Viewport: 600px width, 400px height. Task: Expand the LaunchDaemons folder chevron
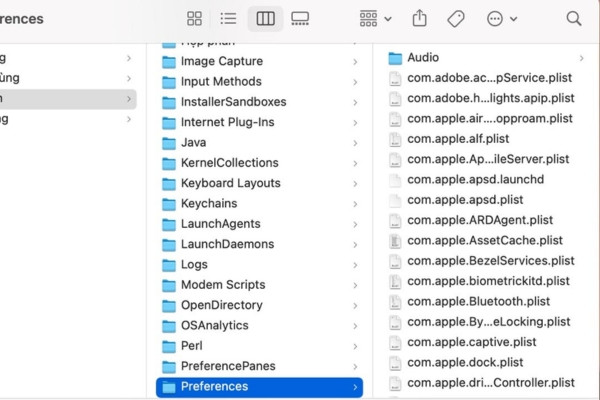pyautogui.click(x=355, y=244)
